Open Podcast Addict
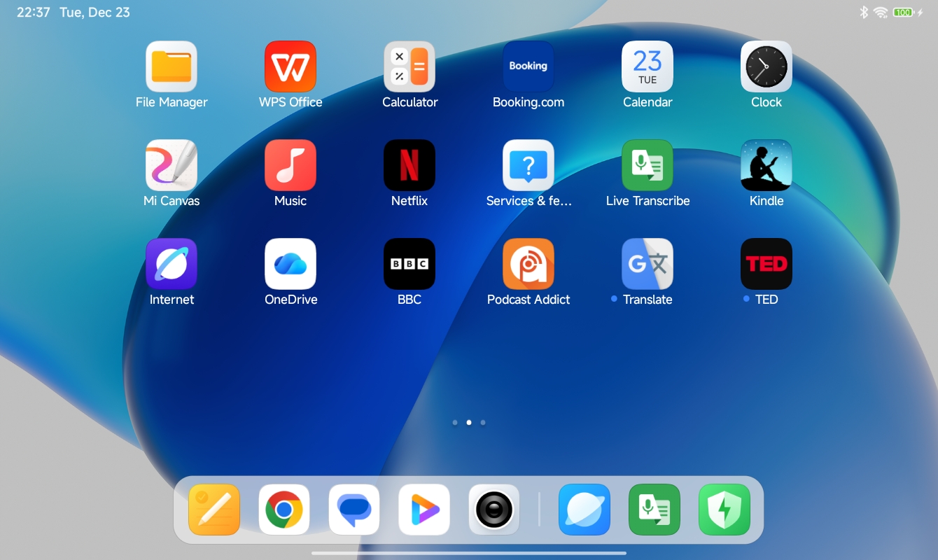The image size is (938, 560). [x=528, y=264]
